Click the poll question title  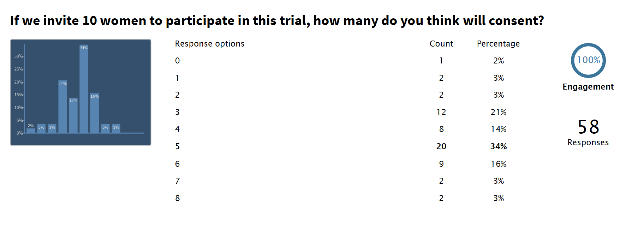277,21
